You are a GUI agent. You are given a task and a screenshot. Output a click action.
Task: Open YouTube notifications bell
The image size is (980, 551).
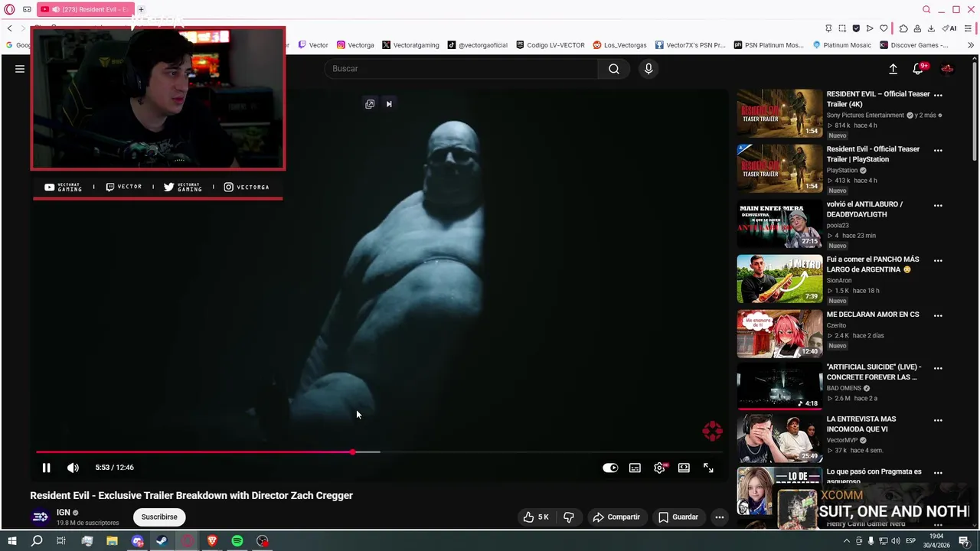[918, 69]
